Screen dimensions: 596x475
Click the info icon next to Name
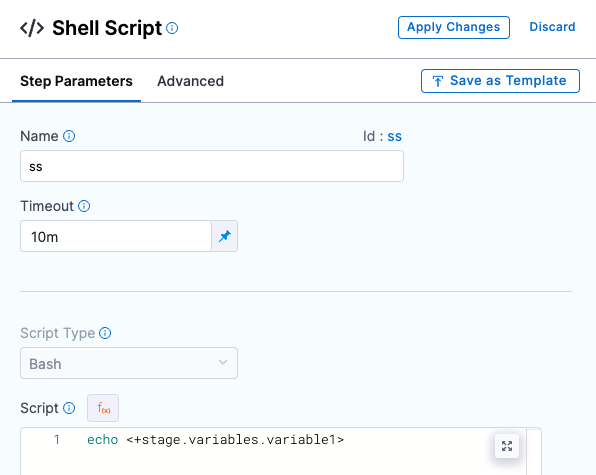(x=69, y=136)
